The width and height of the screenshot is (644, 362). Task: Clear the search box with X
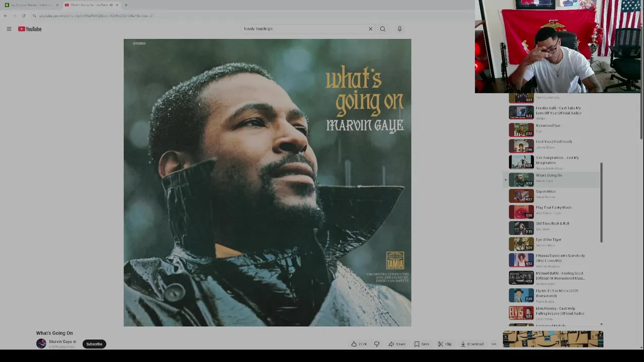pos(370,29)
